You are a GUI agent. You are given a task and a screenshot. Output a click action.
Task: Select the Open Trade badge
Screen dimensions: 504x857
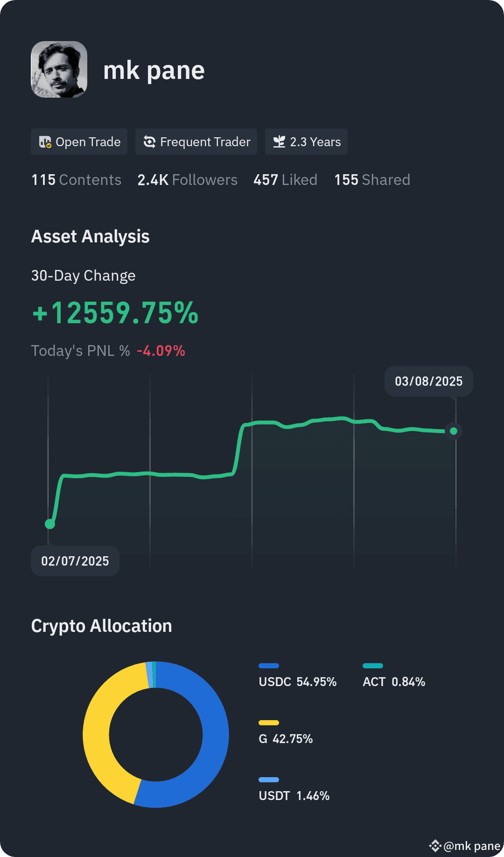(x=79, y=142)
